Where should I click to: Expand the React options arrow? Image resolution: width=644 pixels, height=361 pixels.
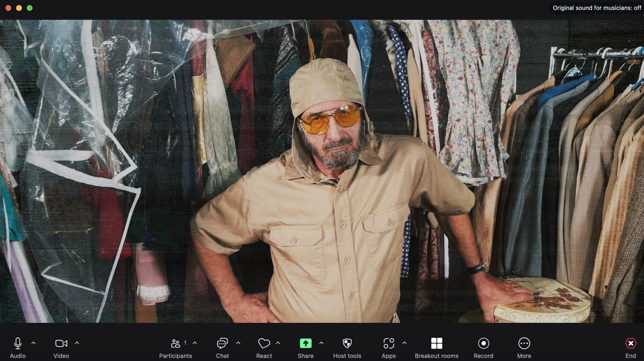[x=278, y=343]
